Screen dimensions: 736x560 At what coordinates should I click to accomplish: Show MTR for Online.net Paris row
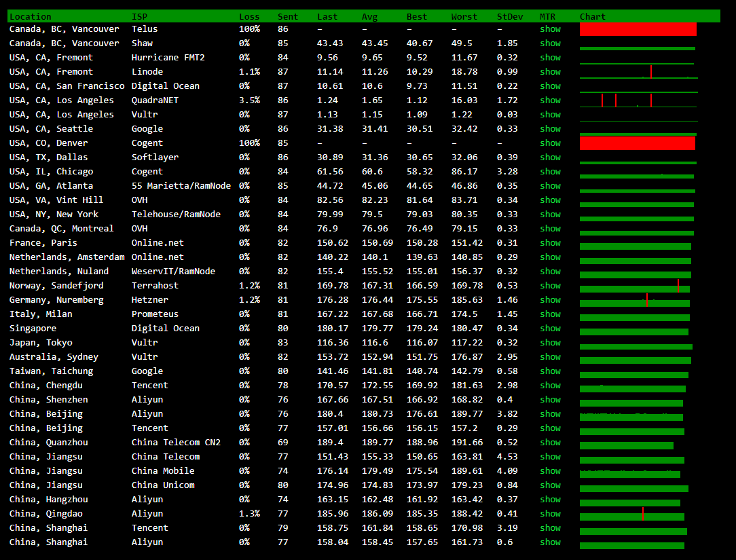tap(550, 243)
